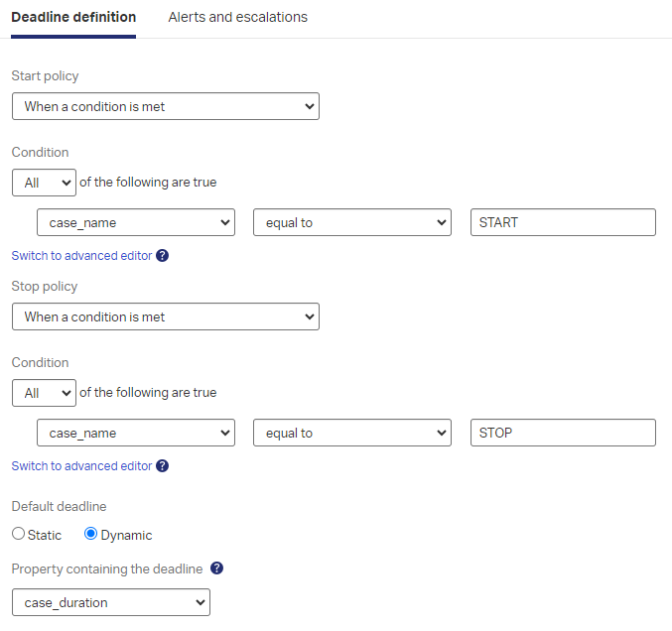Open the 'equal to' operator in the start condition
Screen dimensions: 672x631
(352, 222)
